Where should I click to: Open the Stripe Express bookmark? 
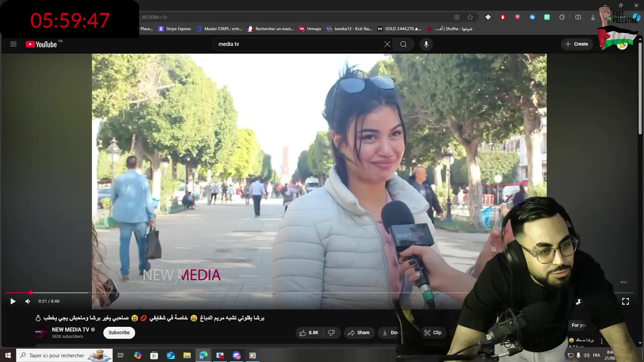point(175,29)
